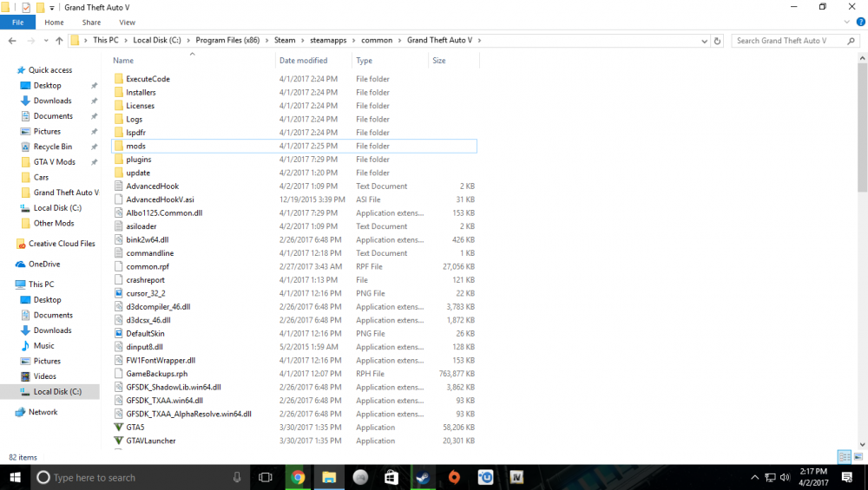Open the View ribbon tab

tap(127, 23)
